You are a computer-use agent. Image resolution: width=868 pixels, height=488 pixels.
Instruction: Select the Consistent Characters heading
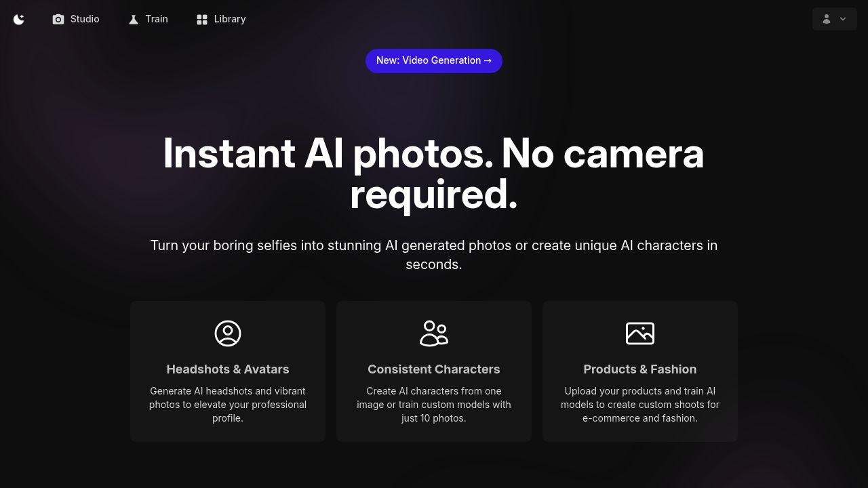[434, 369]
